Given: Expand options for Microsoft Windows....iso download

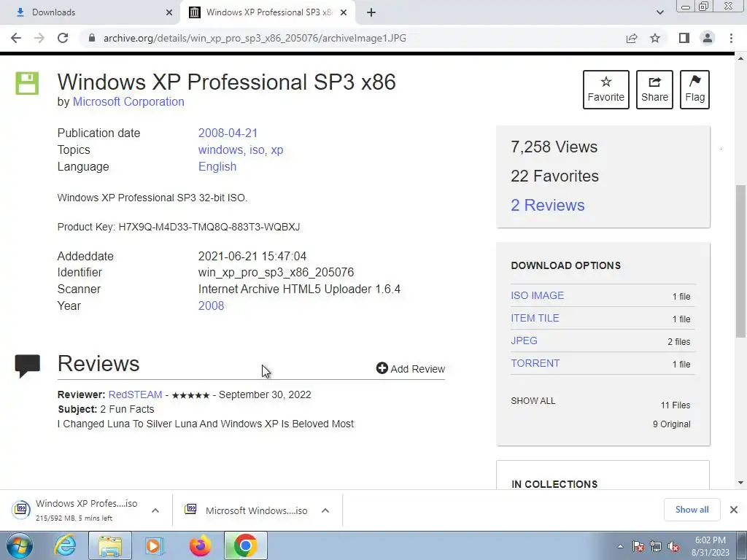Looking at the screenshot, I should tap(325, 510).
